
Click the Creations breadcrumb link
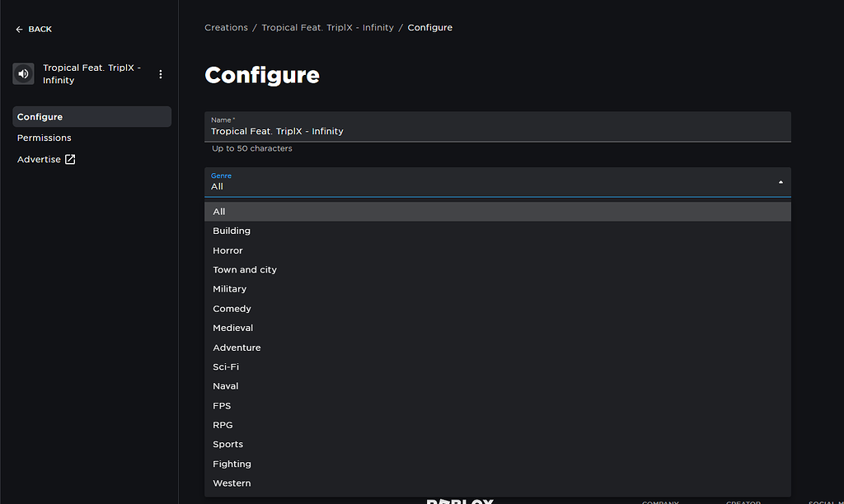(226, 27)
